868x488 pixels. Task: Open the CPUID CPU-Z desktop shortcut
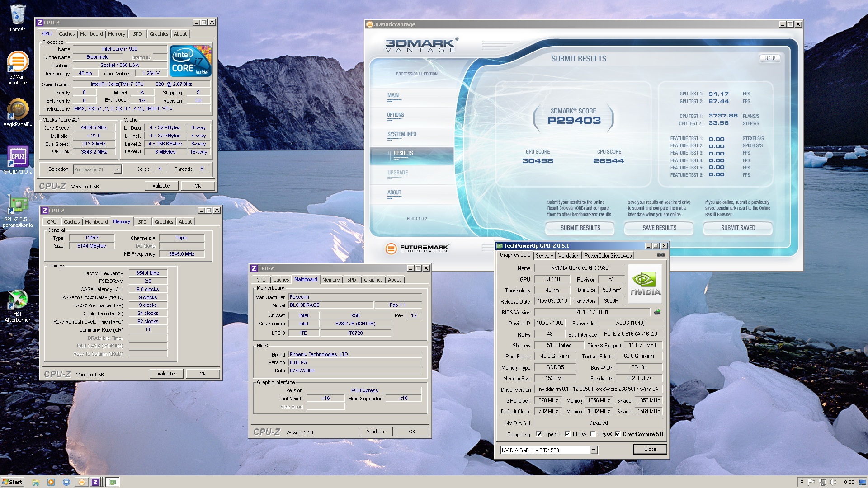point(18,157)
